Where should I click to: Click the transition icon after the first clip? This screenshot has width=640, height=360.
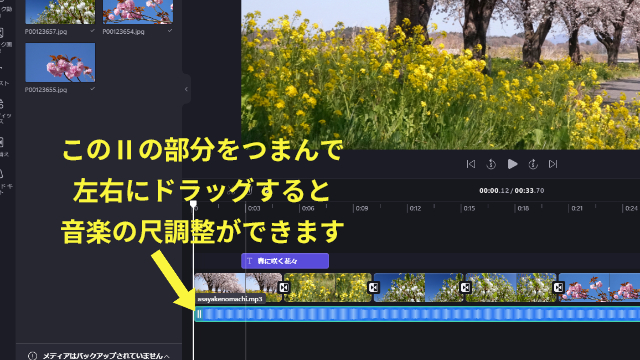tap(284, 287)
